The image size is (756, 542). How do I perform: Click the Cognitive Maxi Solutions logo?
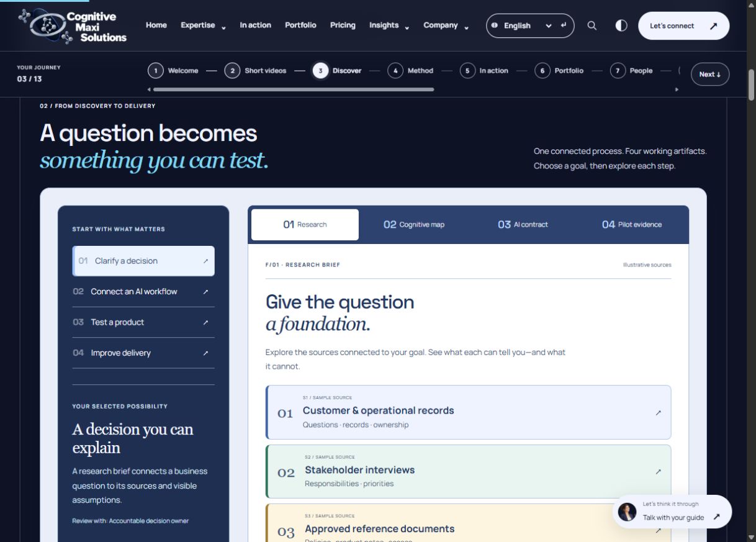tap(72, 26)
